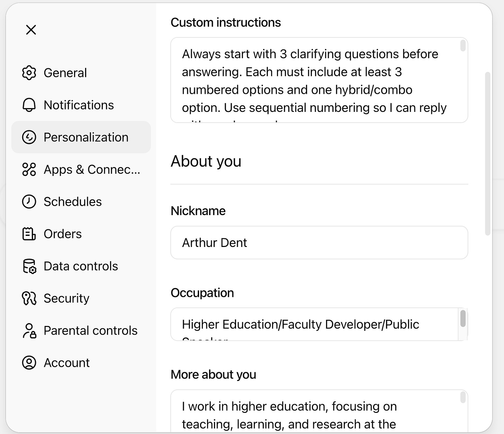Click the Orders receipt icon
Screen dimensions: 504x434
pyautogui.click(x=29, y=234)
